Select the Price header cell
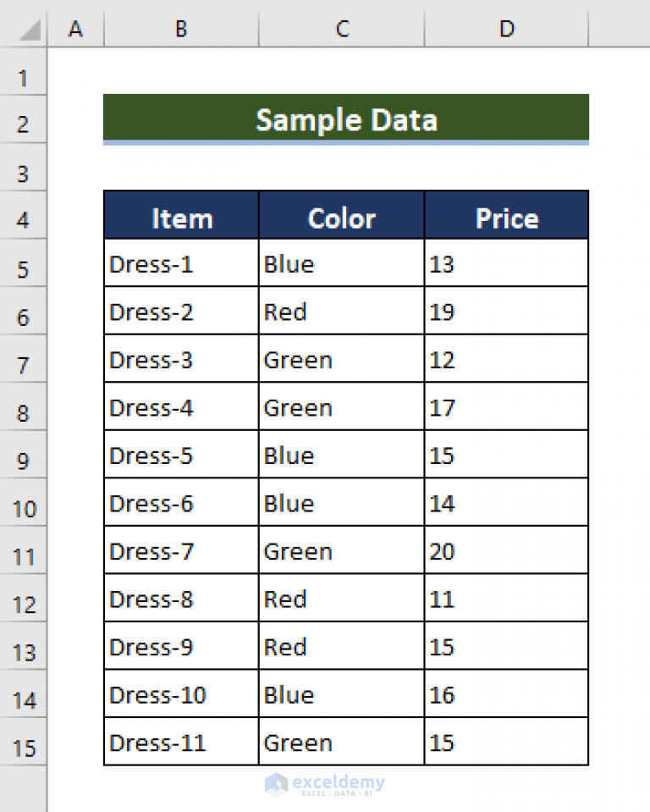This screenshot has width=650, height=812. tap(506, 218)
